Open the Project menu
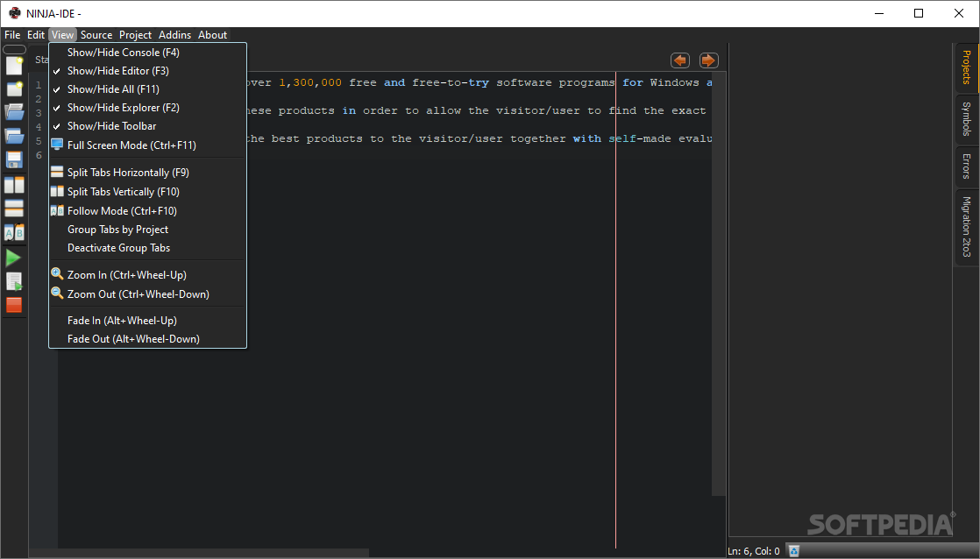The height and width of the screenshot is (559, 980). pos(136,35)
